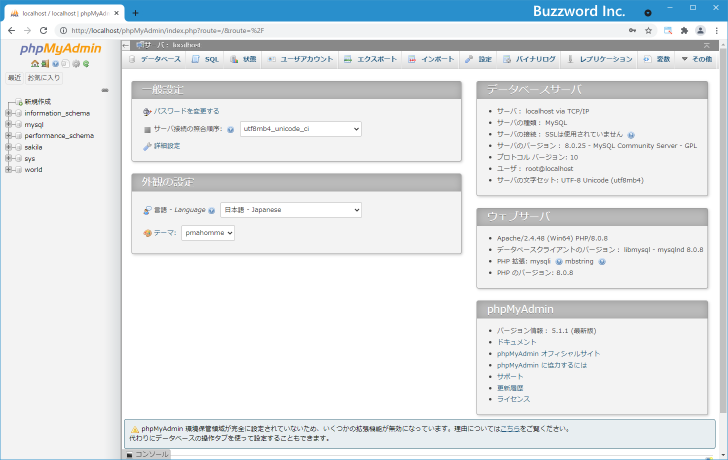Click the collapse icon at breadcrumb bar right
The image size is (728, 460).
click(x=707, y=45)
